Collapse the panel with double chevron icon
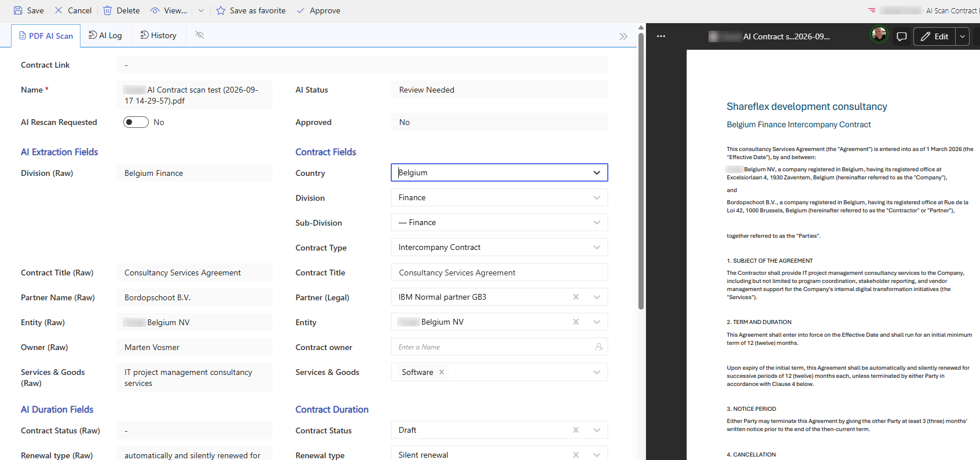This screenshot has width=980, height=460. [623, 36]
